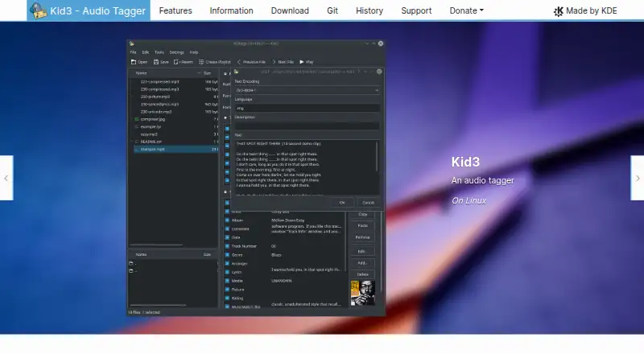Open the History page
The width and height of the screenshot is (644, 354).
[x=369, y=10]
